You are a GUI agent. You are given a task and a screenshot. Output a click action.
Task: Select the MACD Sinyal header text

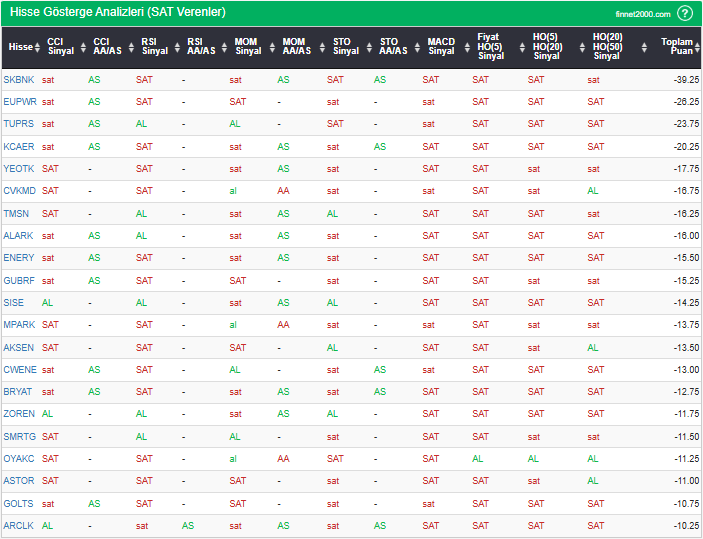[441, 46]
